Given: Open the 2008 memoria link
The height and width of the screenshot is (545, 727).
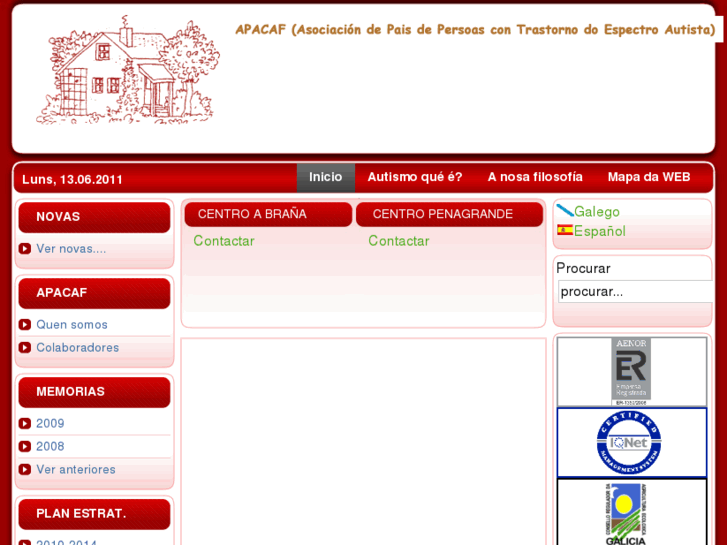Looking at the screenshot, I should tap(50, 446).
